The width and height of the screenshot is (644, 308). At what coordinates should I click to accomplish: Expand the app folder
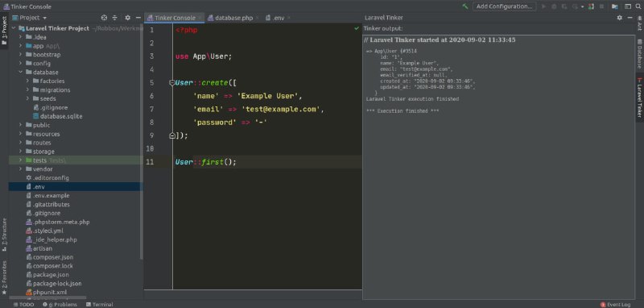click(21, 46)
